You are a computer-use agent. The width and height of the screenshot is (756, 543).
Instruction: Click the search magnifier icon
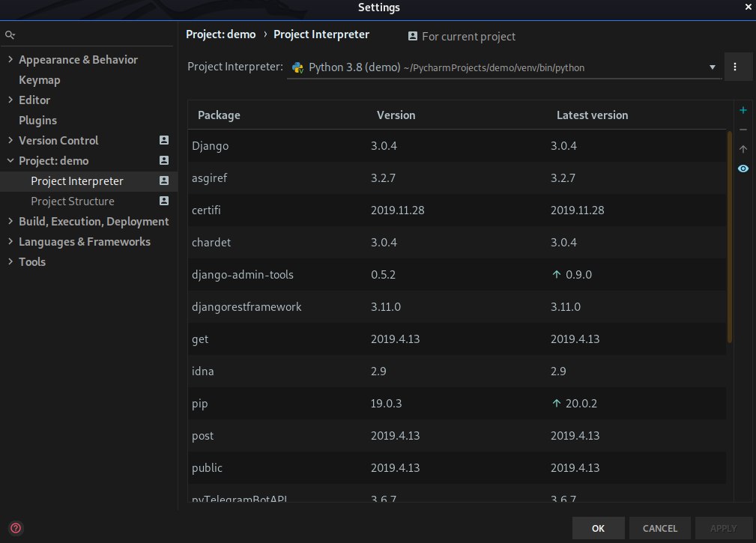pyautogui.click(x=10, y=34)
